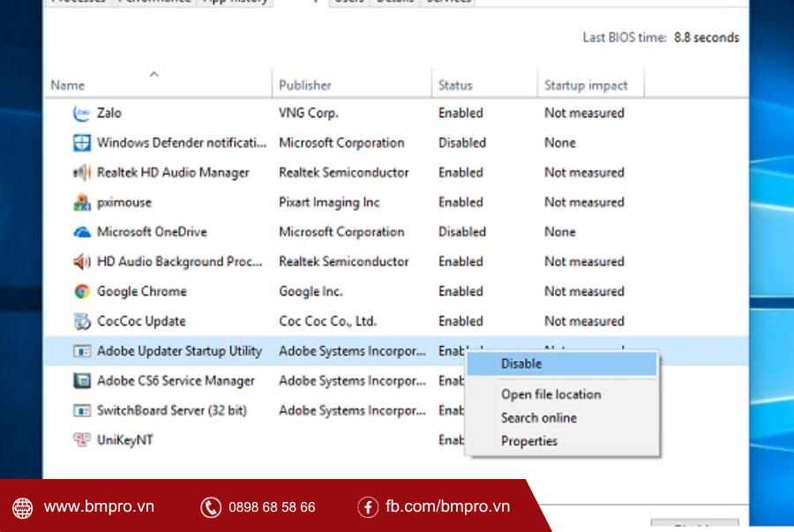Viewport: 794px width, 532px height.
Task: Select the Google Chrome row
Action: click(x=396, y=291)
